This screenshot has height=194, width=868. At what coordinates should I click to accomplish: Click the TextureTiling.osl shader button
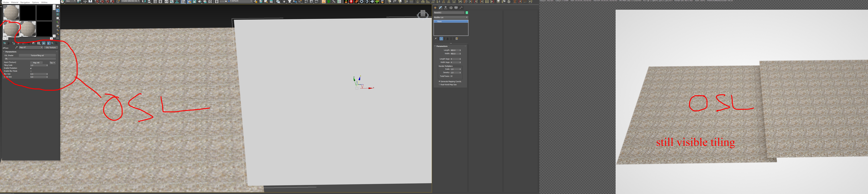point(37,55)
